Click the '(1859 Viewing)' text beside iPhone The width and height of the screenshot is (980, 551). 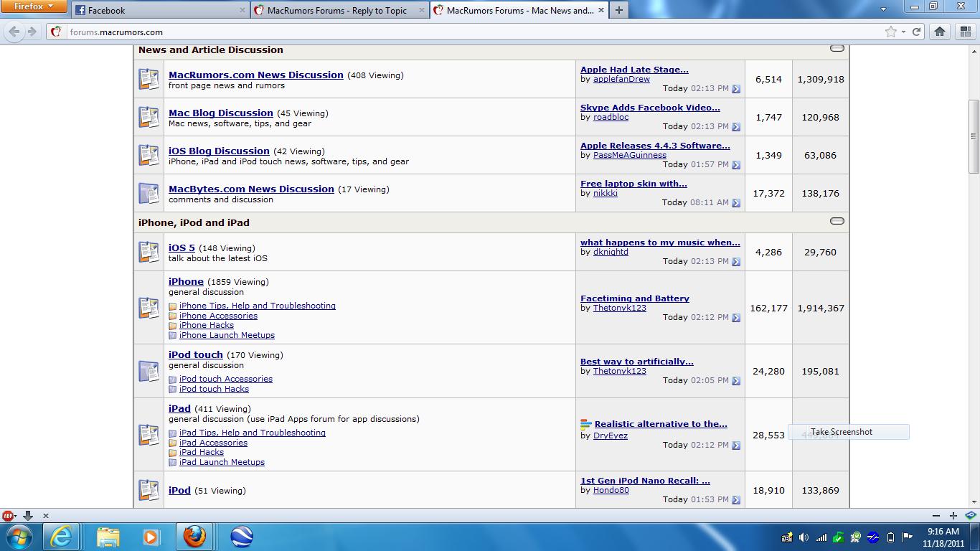238,282
